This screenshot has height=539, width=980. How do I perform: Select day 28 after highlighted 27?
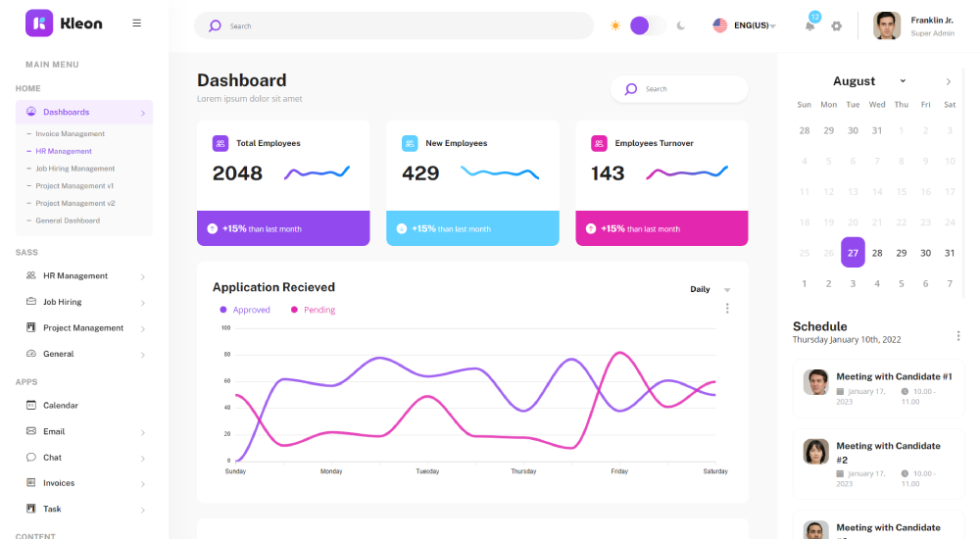877,253
